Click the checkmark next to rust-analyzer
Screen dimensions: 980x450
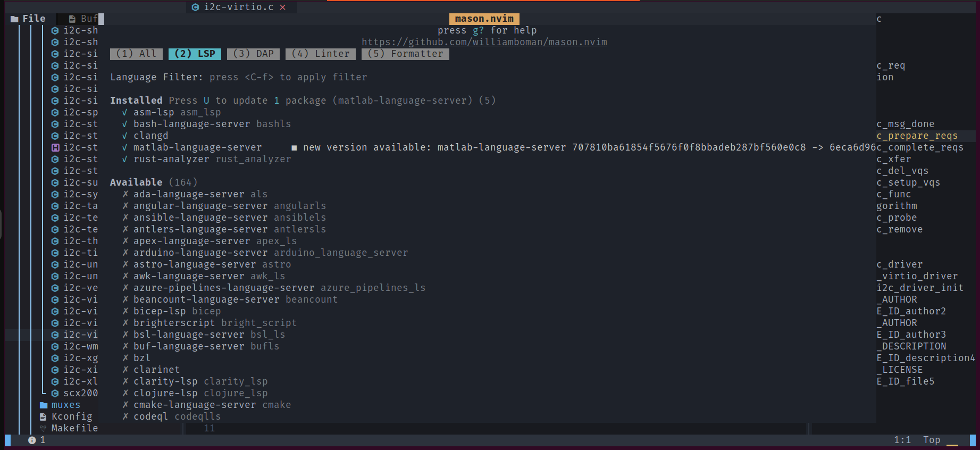(x=125, y=159)
